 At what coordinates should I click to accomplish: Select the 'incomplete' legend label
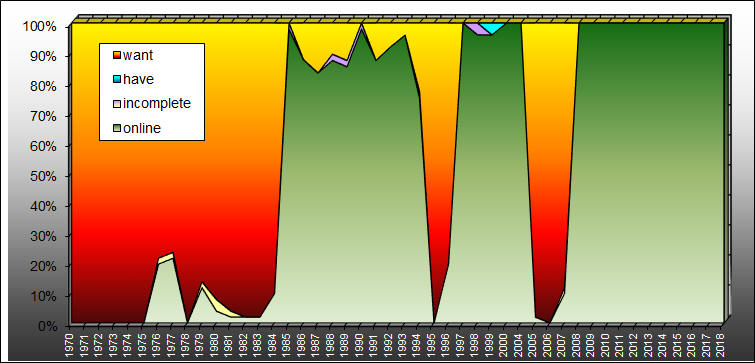[157, 104]
